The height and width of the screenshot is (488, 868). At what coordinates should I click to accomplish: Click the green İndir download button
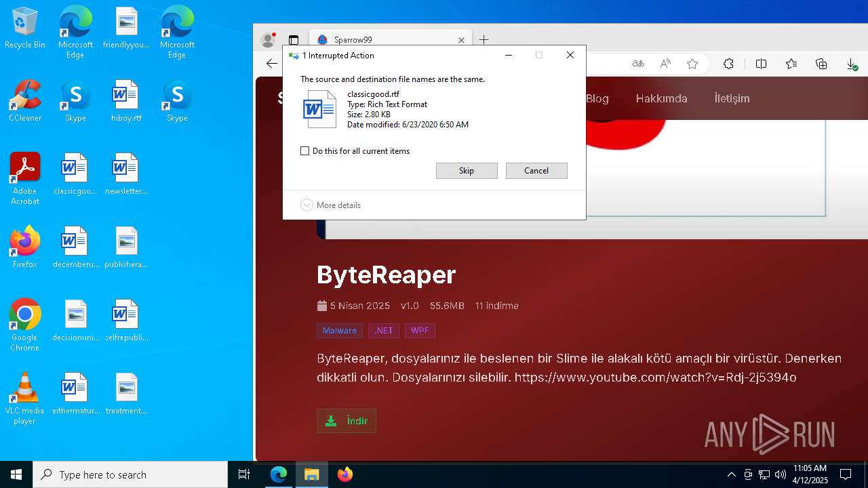[x=347, y=421]
